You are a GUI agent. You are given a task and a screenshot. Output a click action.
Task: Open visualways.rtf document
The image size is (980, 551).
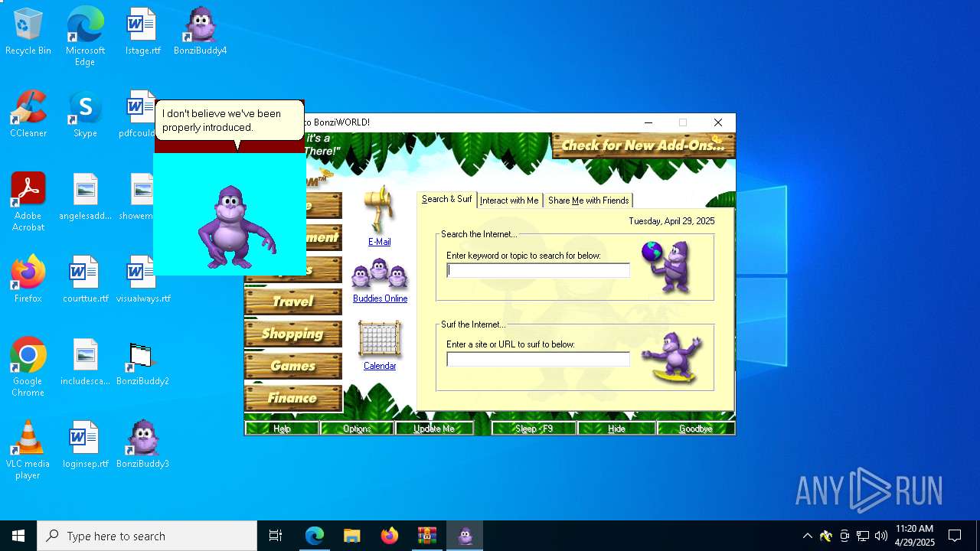tap(142, 280)
